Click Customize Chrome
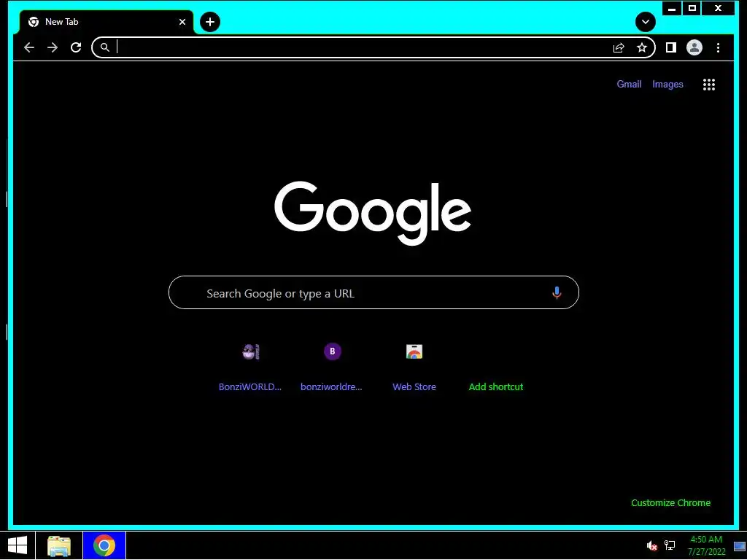 coord(671,503)
